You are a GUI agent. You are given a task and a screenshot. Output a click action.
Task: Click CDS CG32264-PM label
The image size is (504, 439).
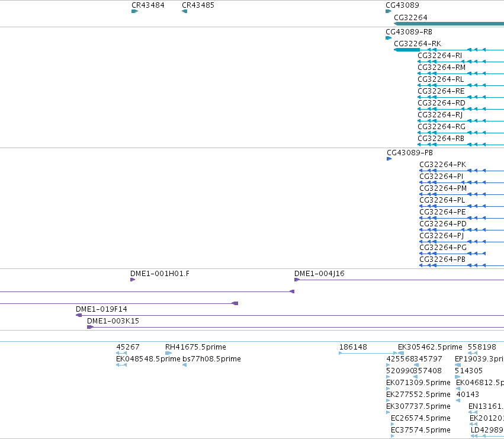coord(443,188)
